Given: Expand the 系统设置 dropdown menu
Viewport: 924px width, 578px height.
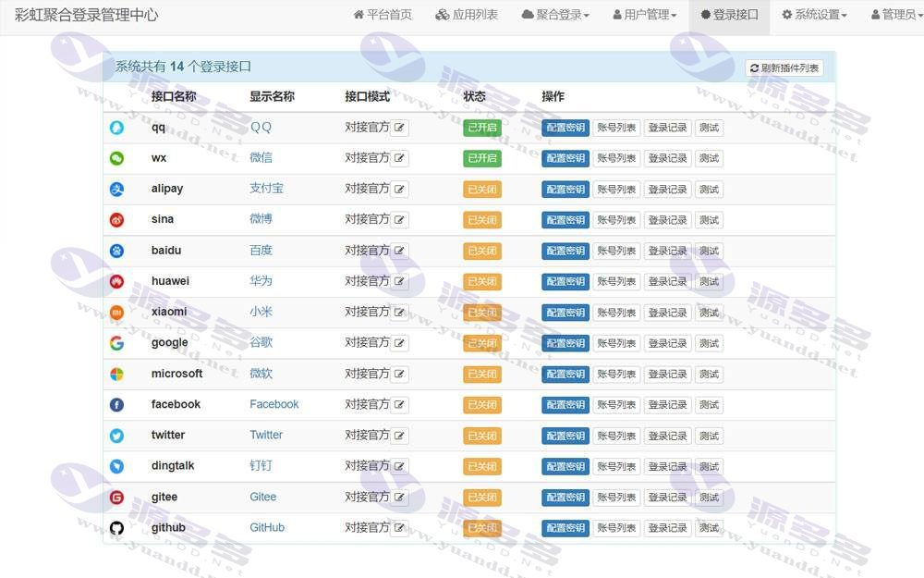Looking at the screenshot, I should coord(814,15).
